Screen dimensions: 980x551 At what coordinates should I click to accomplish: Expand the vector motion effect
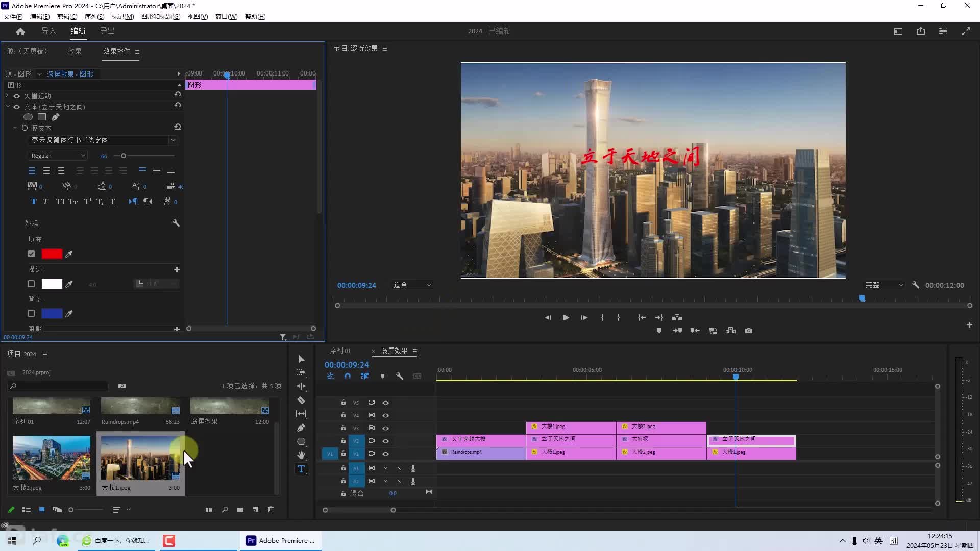[7, 96]
